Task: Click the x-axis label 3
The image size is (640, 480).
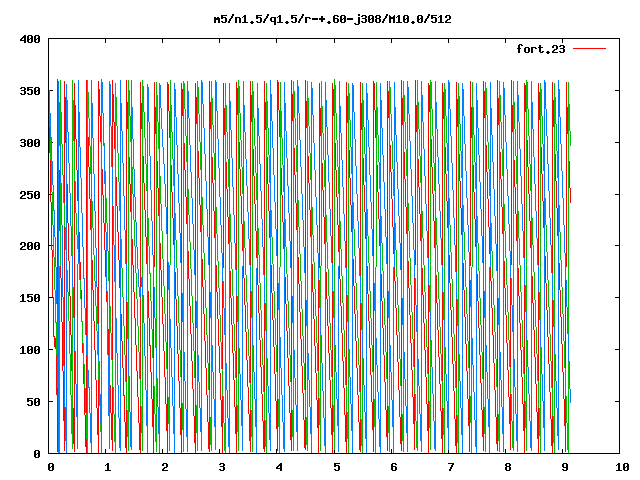Action: [222, 467]
